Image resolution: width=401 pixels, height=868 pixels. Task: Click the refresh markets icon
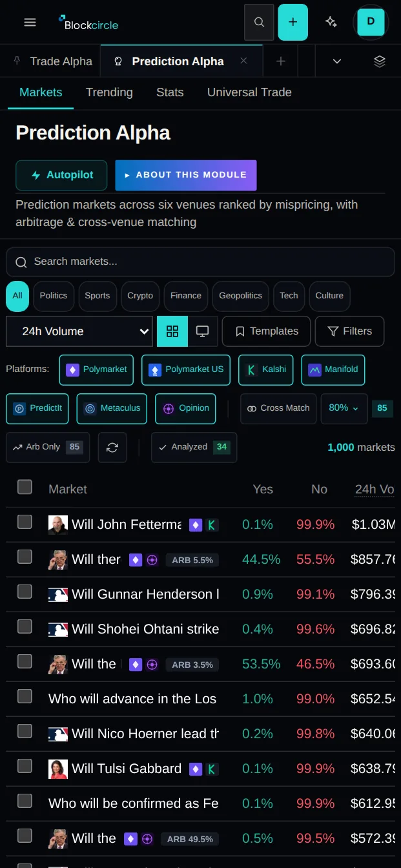point(112,448)
